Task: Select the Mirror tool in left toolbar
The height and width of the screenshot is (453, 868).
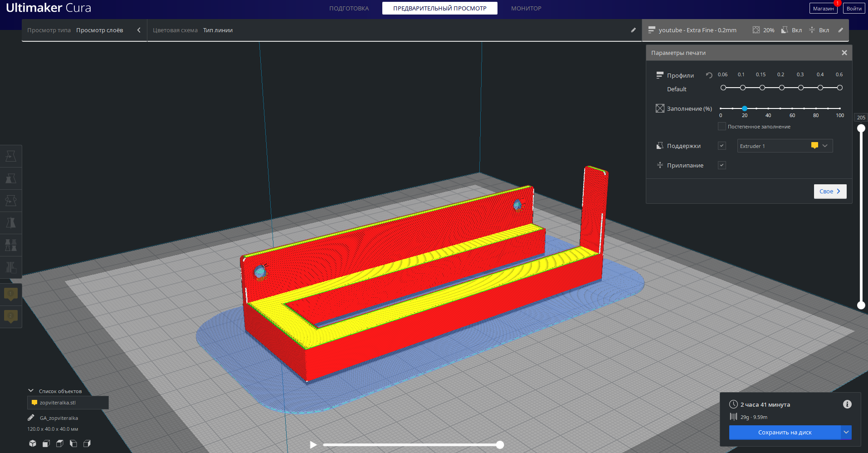Action: click(11, 223)
